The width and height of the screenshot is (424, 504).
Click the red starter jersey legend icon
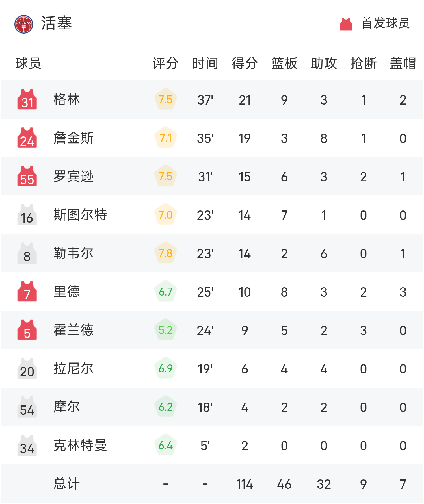pos(346,24)
